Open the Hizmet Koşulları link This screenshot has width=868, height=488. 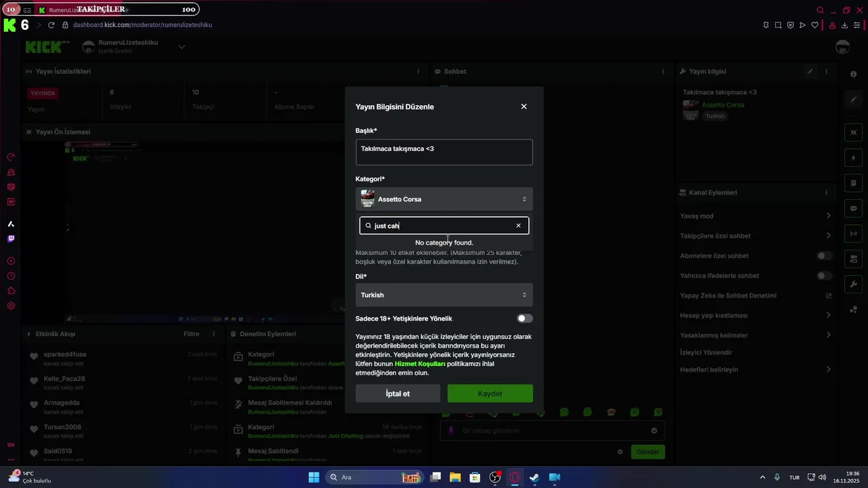click(420, 364)
